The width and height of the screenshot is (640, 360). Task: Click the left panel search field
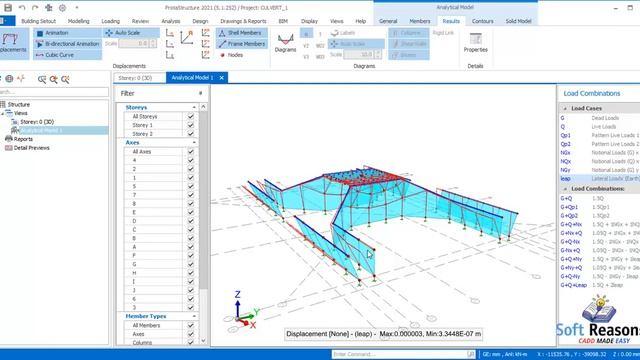54,92
